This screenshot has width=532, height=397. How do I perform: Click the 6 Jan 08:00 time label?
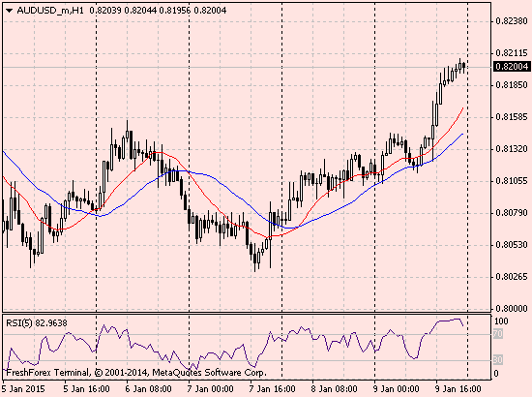148,389
